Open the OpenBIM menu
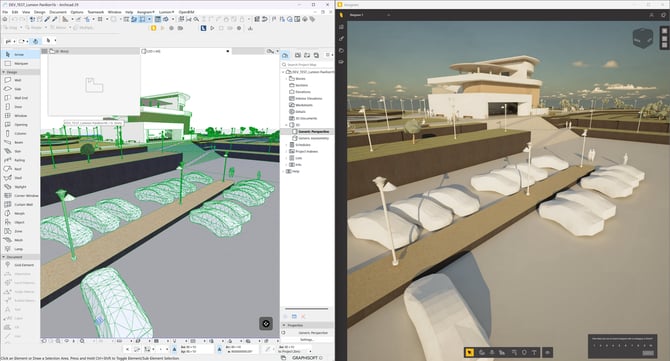This screenshot has height=361, width=670. [186, 12]
